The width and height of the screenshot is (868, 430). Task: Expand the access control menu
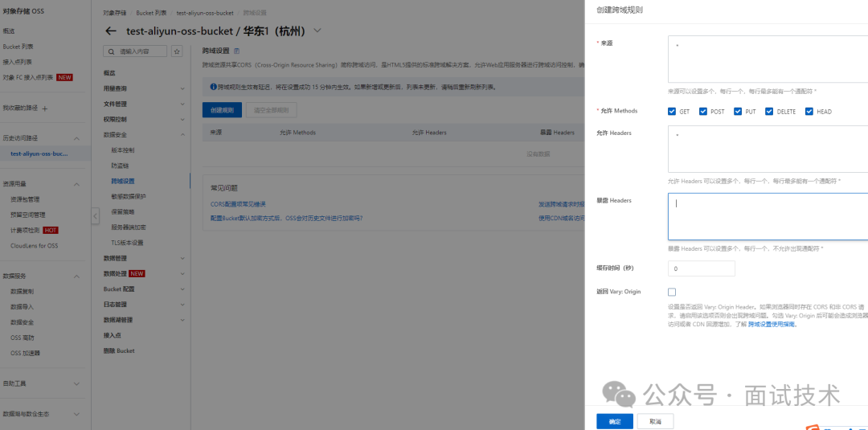(x=182, y=120)
